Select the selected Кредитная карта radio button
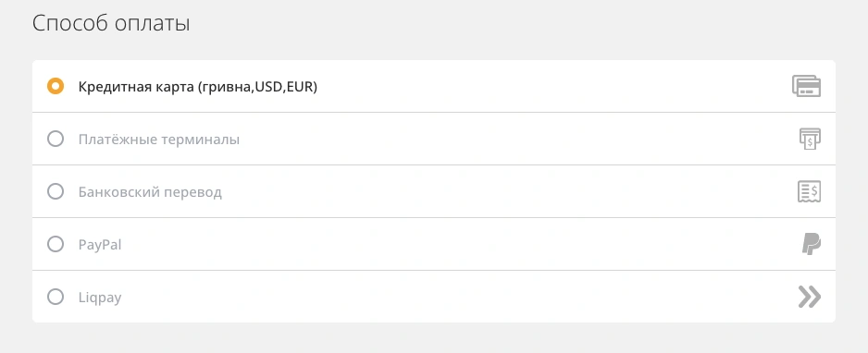Image resolution: width=868 pixels, height=353 pixels. 56,86
